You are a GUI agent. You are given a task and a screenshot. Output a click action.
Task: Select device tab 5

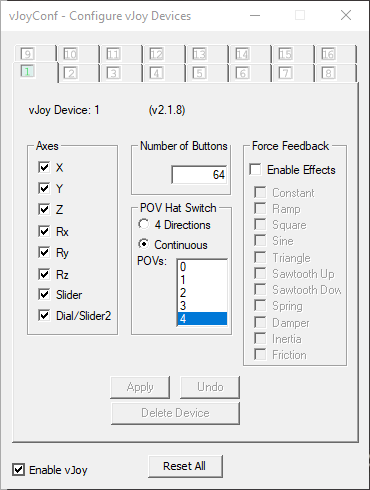pyautogui.click(x=207, y=73)
